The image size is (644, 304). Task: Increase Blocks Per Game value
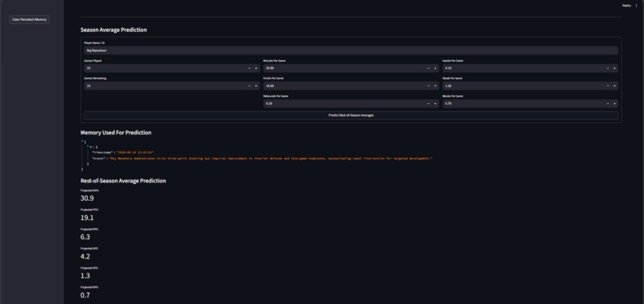click(615, 104)
